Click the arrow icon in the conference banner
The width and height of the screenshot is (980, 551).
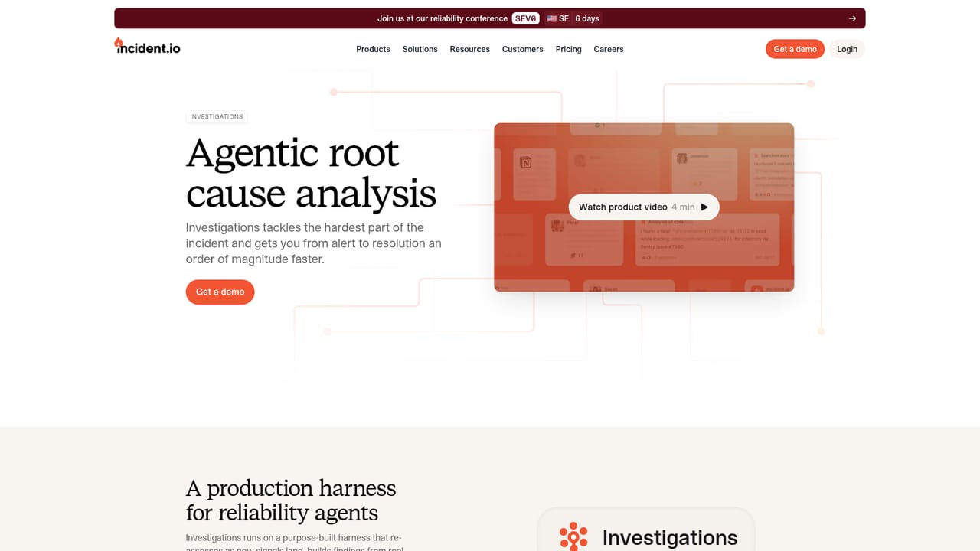(852, 18)
